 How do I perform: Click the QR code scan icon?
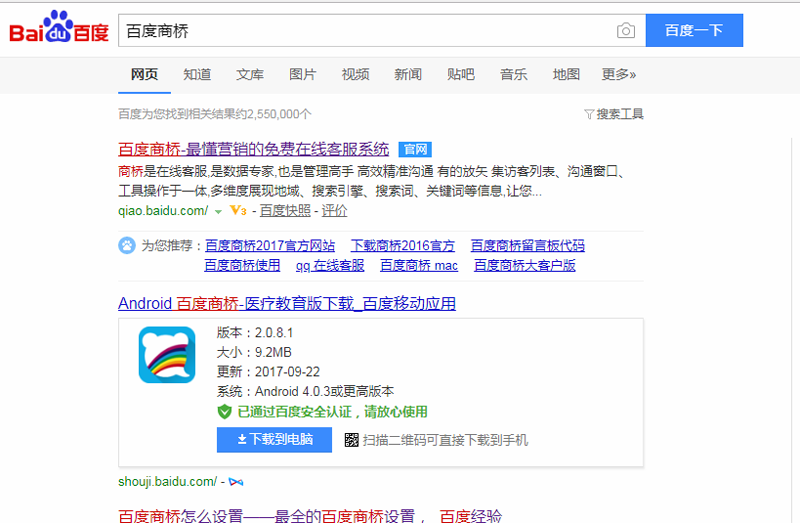coord(351,440)
